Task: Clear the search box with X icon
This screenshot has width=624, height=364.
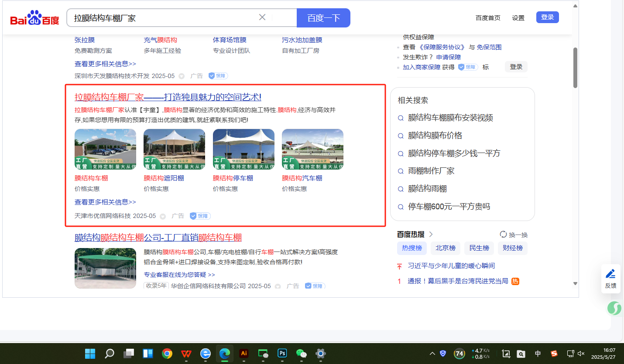Action: [x=262, y=17]
